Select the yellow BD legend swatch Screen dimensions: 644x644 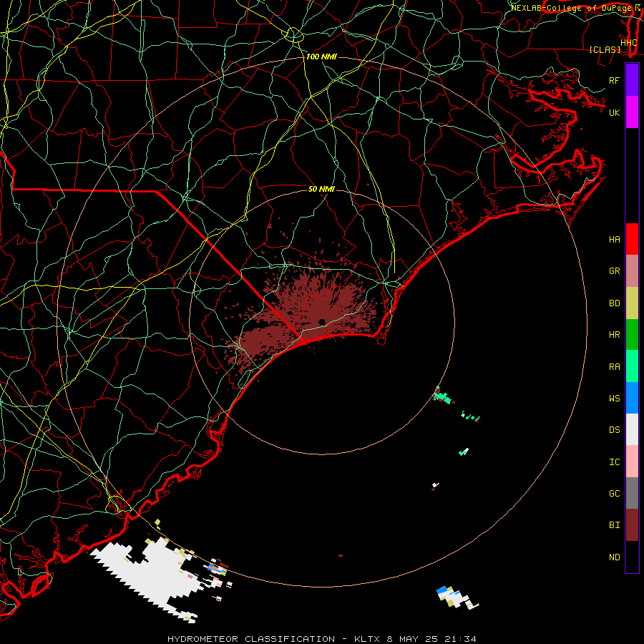(632, 303)
